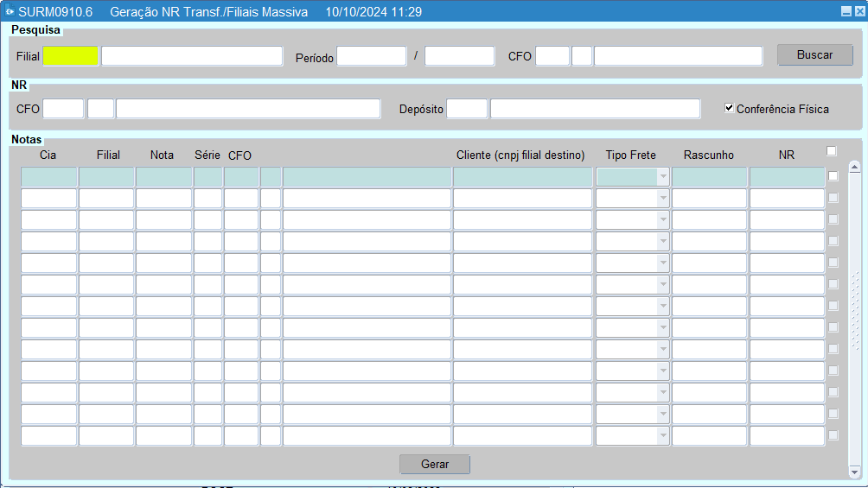Image resolution: width=868 pixels, height=488 pixels.
Task: Expand the Tipo Frete dropdown in second row
Action: (x=663, y=198)
